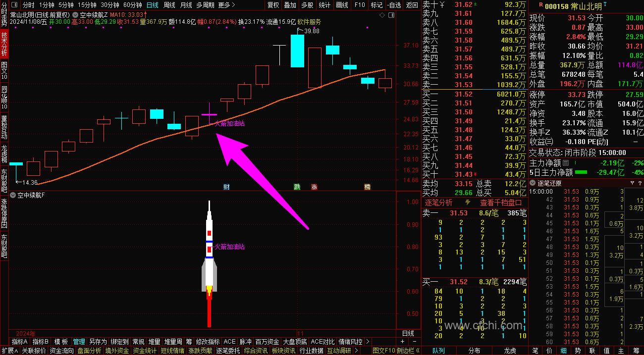Switch to the 队列 tab
The width and height of the screenshot is (644, 355).
[438, 351]
